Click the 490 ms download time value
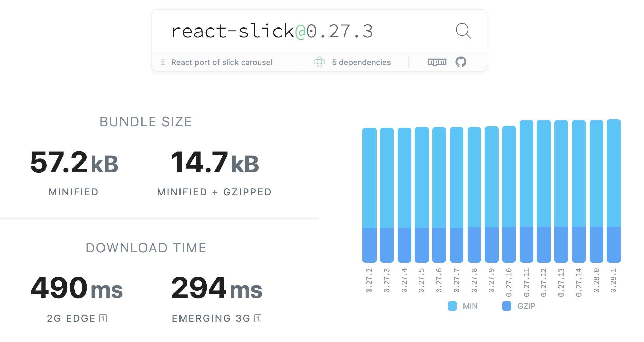The width and height of the screenshot is (644, 342). coord(77,288)
